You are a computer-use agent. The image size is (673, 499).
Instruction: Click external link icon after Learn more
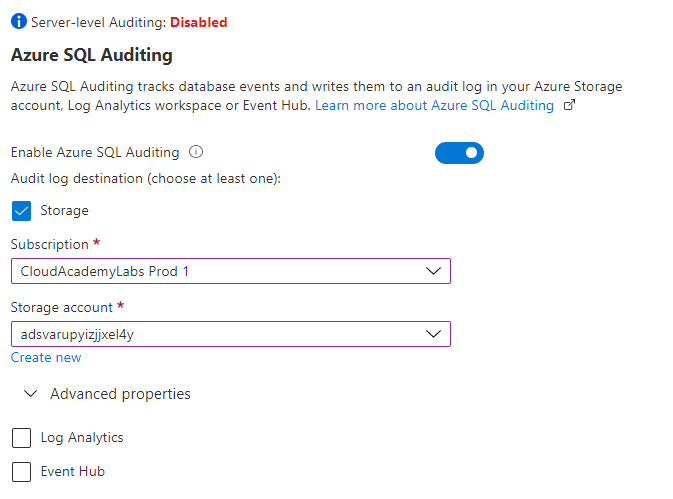coord(570,106)
